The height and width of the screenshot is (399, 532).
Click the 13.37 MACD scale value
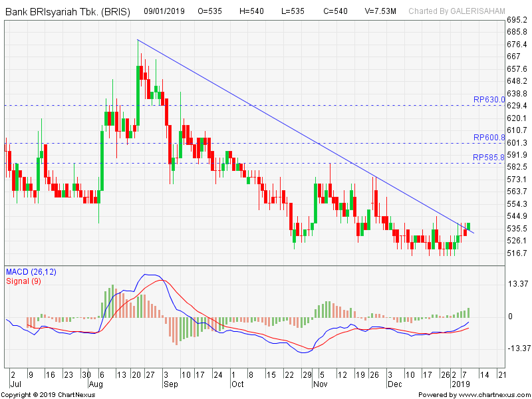coord(517,284)
